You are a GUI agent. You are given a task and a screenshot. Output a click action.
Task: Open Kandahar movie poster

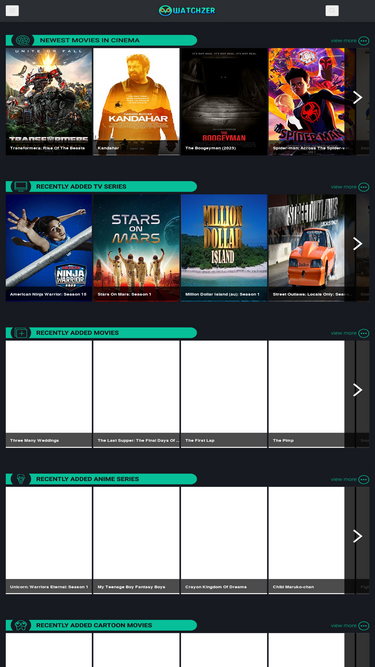[x=136, y=101]
